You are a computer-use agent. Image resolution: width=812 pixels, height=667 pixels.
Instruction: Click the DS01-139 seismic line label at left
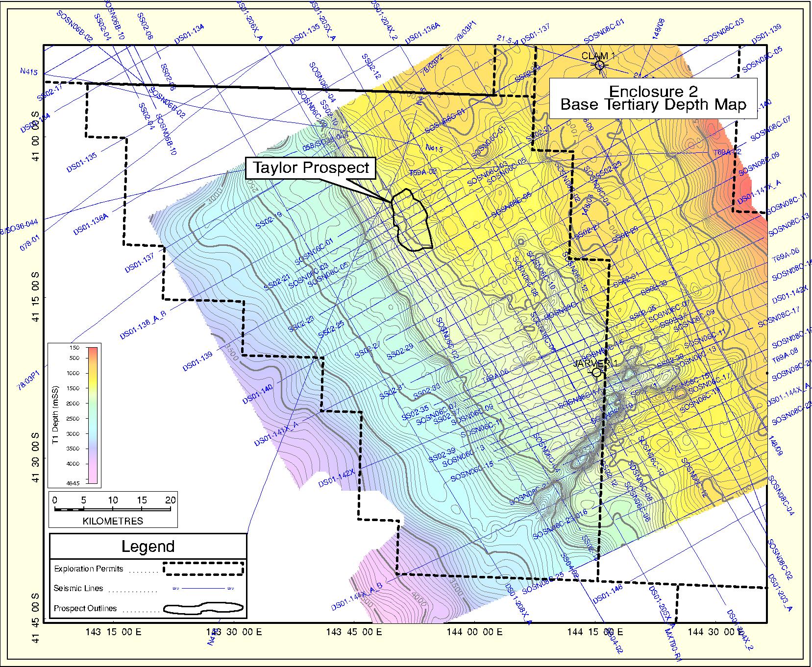tap(198, 362)
